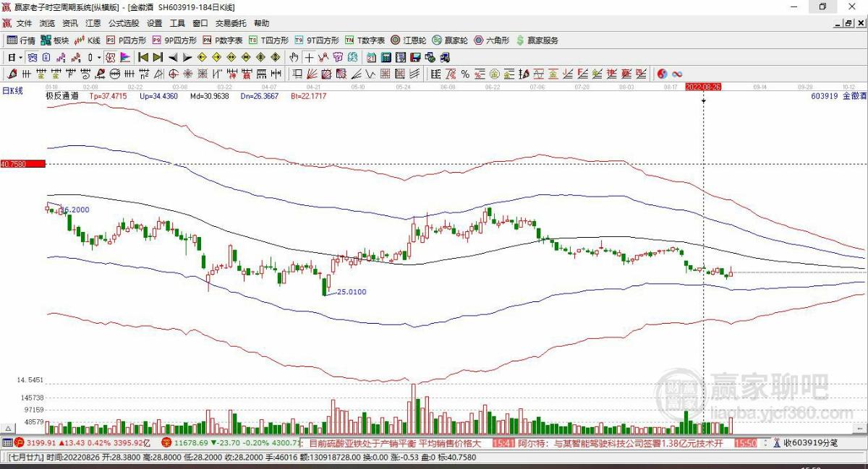868x469 pixels.
Task: Click the 权 adjust-price icon
Action: (111, 57)
